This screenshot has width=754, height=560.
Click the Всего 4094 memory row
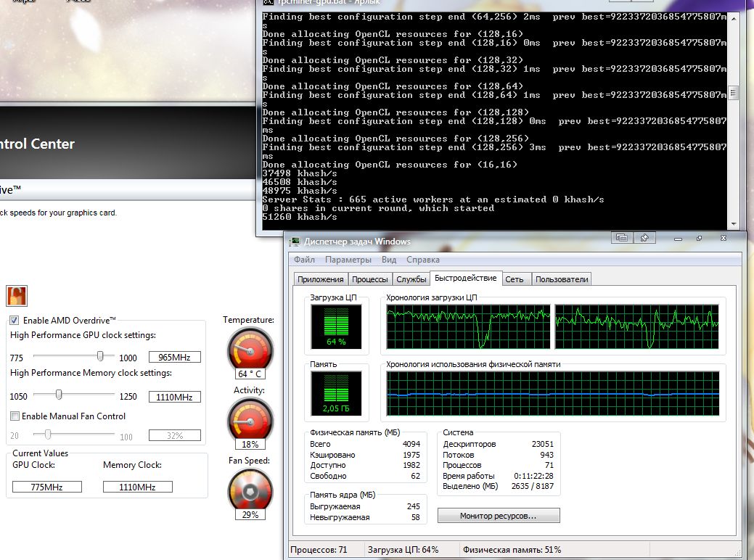(x=365, y=444)
